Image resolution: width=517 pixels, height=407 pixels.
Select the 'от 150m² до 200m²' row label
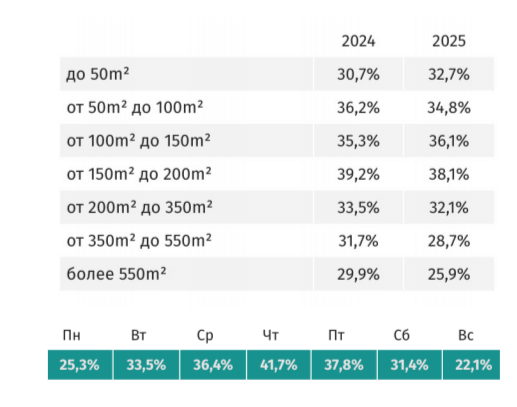click(x=139, y=174)
